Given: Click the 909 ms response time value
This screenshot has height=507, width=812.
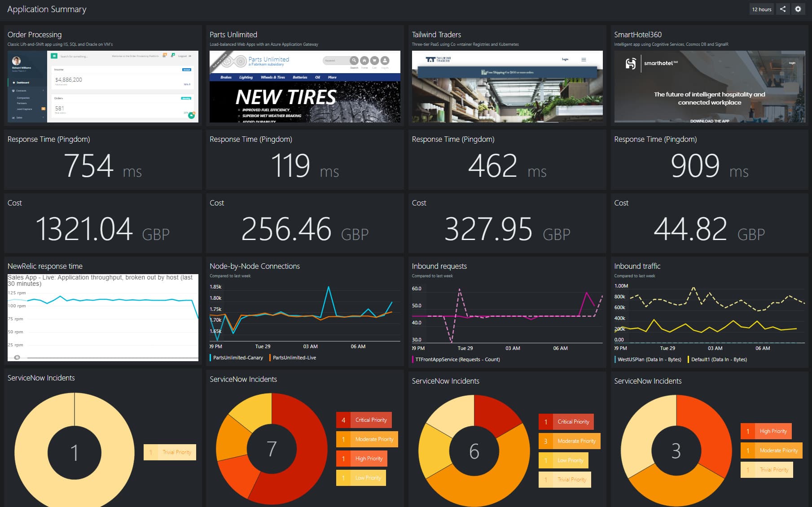Looking at the screenshot, I should [x=710, y=166].
